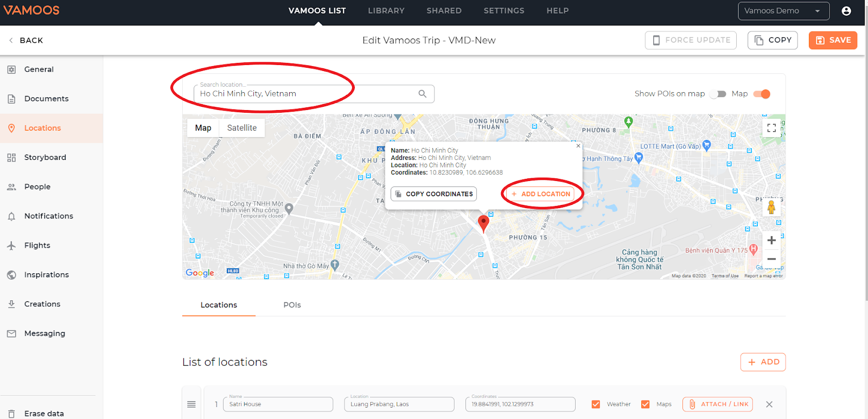Image resolution: width=868 pixels, height=419 pixels.
Task: Switch map to Satellite view
Action: click(242, 128)
